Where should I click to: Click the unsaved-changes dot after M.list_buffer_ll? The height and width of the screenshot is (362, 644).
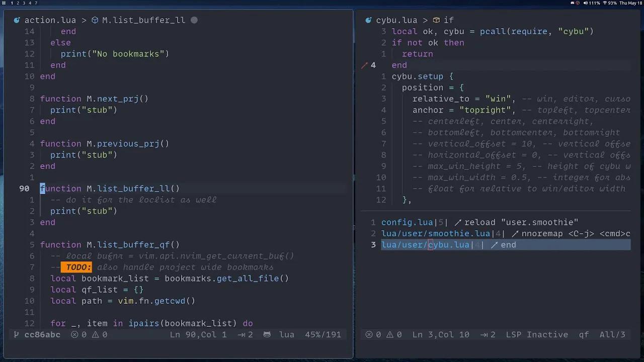tap(194, 20)
